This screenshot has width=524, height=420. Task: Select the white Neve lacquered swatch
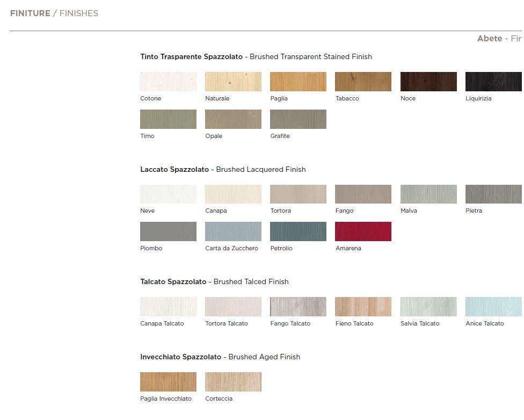(168, 194)
